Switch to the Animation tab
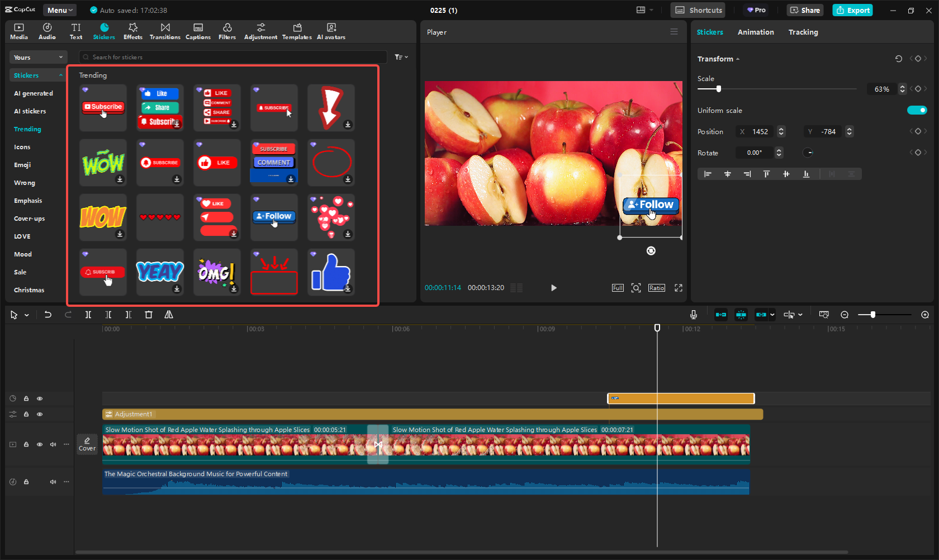Image resolution: width=939 pixels, height=560 pixels. (755, 32)
